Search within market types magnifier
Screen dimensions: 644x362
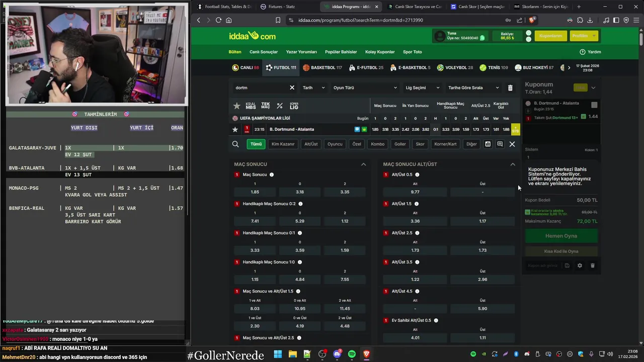[235, 144]
